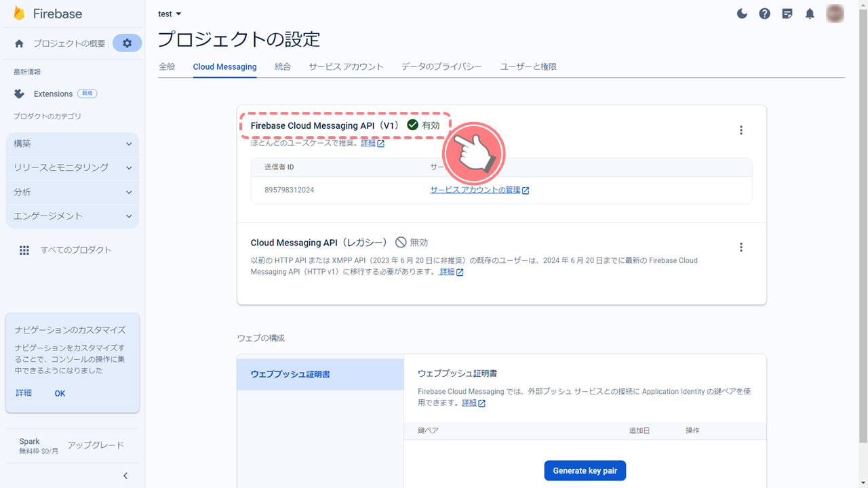The image size is (868, 488).
Task: Open the project settings gear icon
Action: pos(127,43)
